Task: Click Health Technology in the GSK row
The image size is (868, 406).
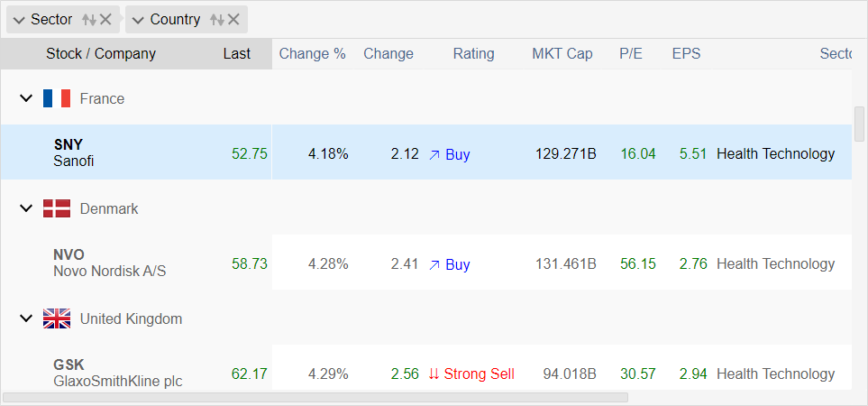Action: pos(775,374)
